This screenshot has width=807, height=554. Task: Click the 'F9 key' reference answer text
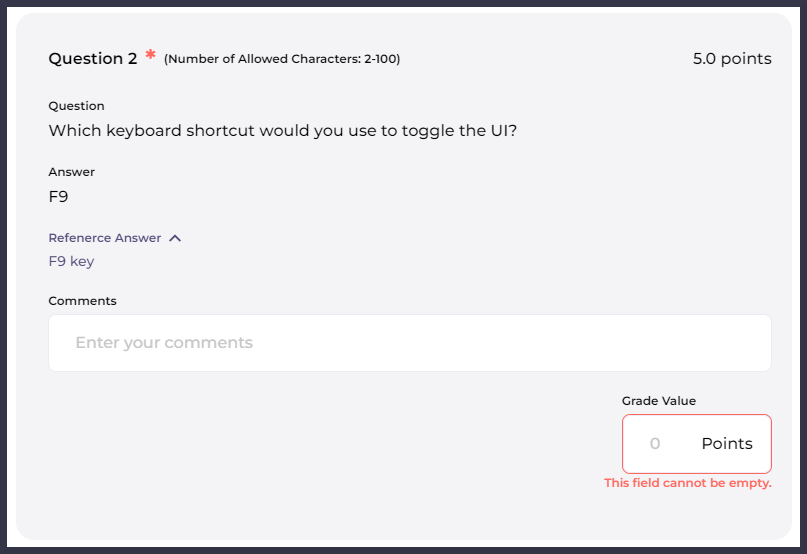point(71,262)
